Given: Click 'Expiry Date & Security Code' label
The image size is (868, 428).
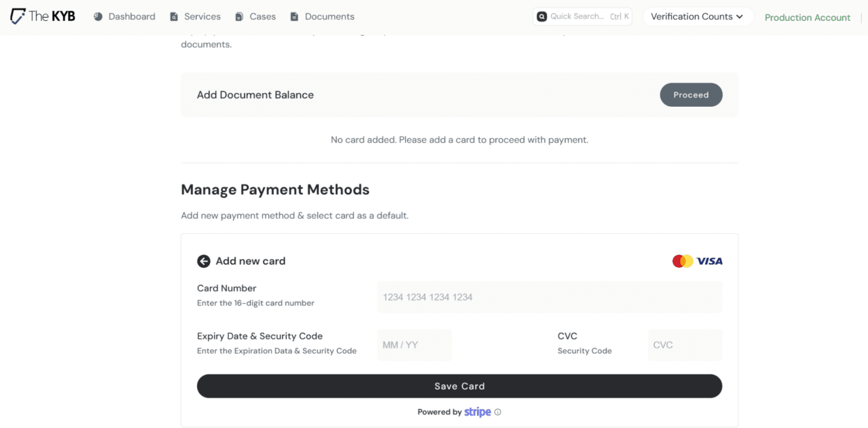Looking at the screenshot, I should coord(260,336).
